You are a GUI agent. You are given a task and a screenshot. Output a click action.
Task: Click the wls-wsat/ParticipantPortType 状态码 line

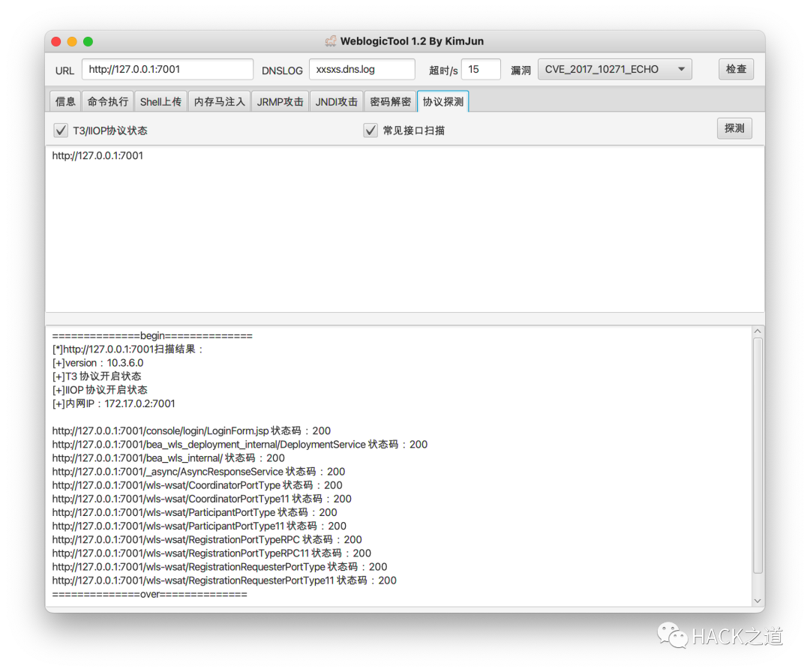195,512
